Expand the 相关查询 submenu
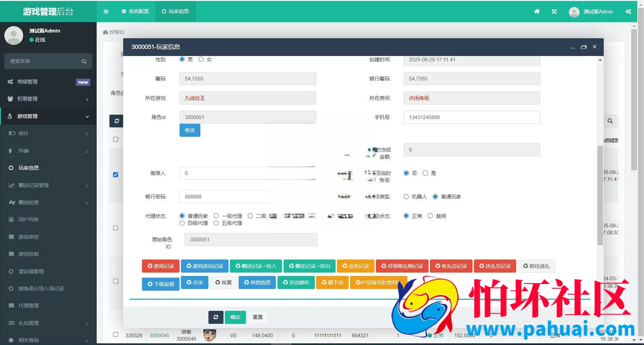 click(48, 340)
